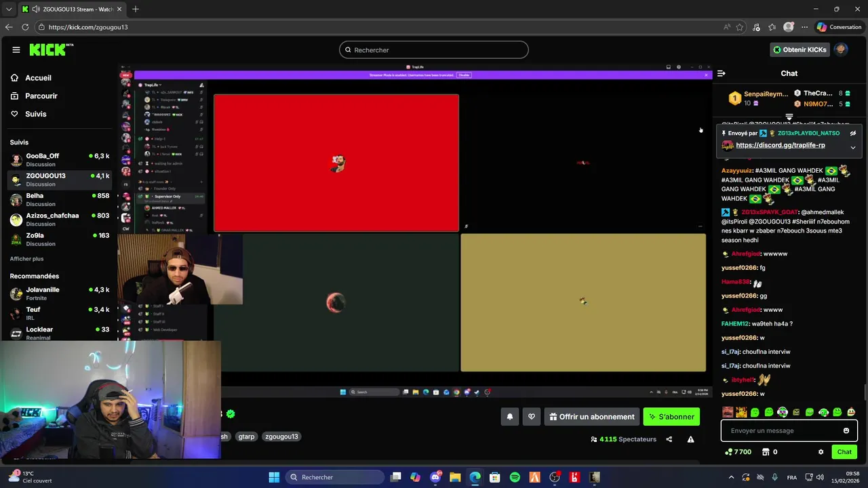Viewport: 868px width, 488px height.
Task: Click Obtenir KICKs button
Action: 800,49
